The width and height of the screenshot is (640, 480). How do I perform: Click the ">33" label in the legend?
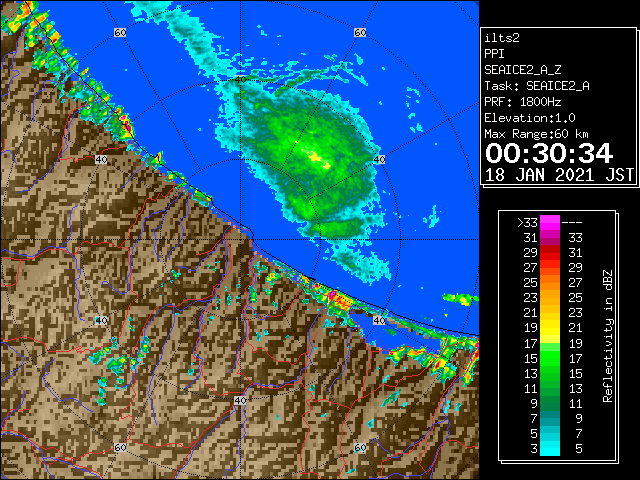527,223
